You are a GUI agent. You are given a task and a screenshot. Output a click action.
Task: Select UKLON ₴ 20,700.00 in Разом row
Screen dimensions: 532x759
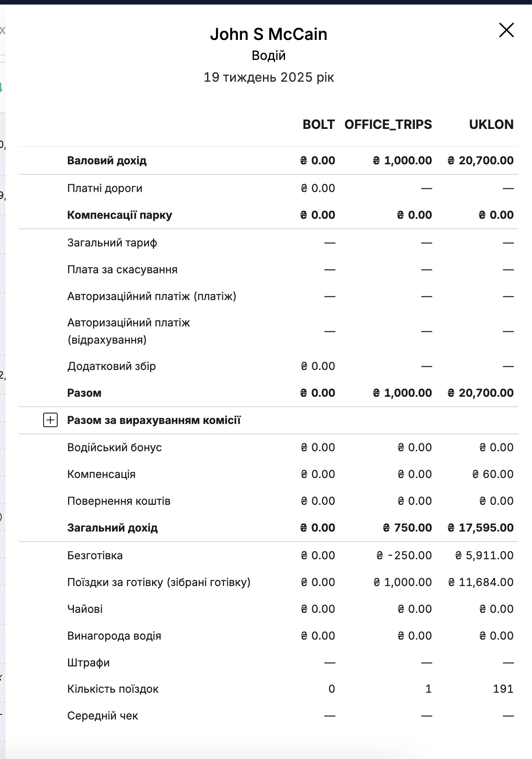click(481, 393)
